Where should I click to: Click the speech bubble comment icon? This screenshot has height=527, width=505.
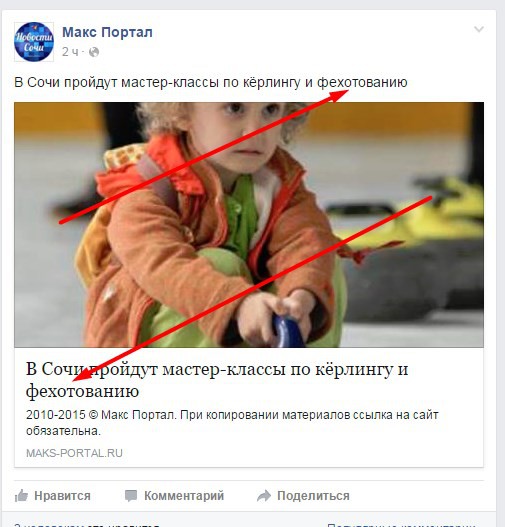131,496
